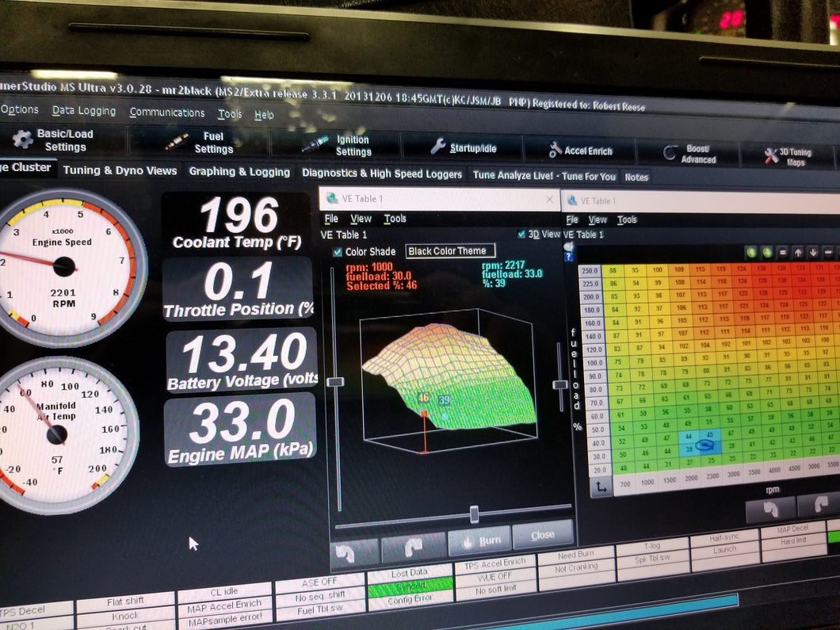The width and height of the screenshot is (840, 630).
Task: Click the Manifold Air Temp gauge
Action: [x=59, y=434]
